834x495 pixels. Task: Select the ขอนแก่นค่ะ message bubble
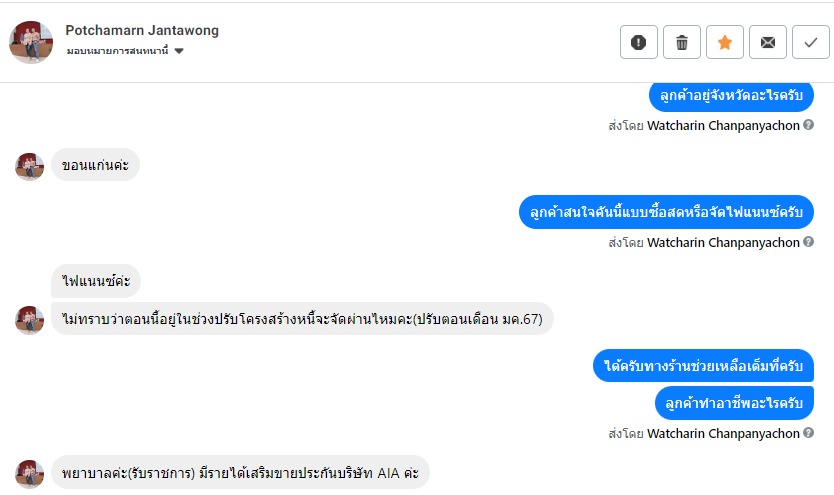coord(95,165)
